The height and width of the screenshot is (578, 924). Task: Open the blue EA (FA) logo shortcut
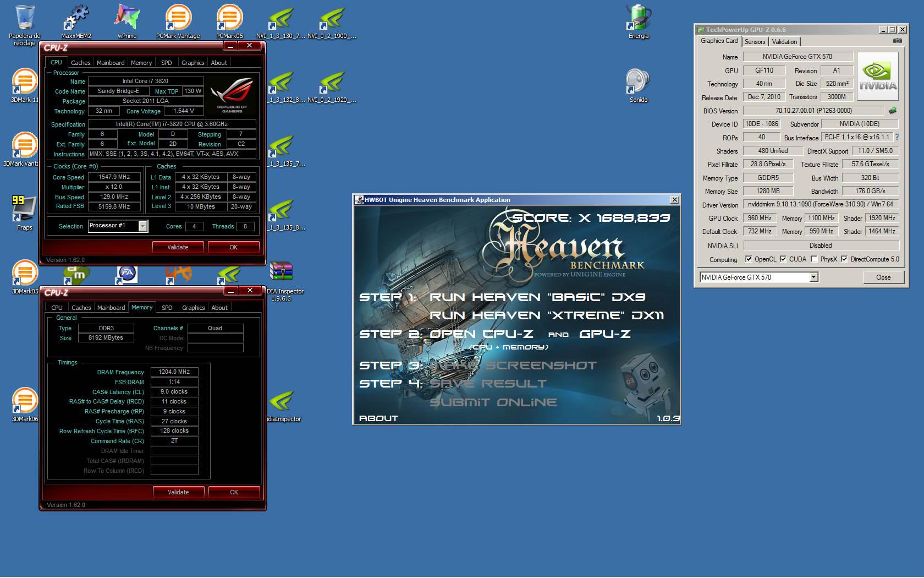click(x=127, y=274)
